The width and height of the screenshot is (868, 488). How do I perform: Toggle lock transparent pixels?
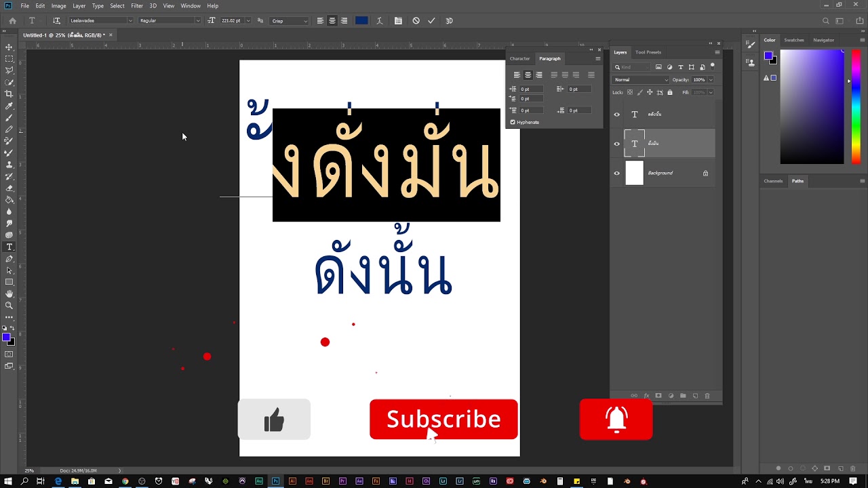[630, 92]
